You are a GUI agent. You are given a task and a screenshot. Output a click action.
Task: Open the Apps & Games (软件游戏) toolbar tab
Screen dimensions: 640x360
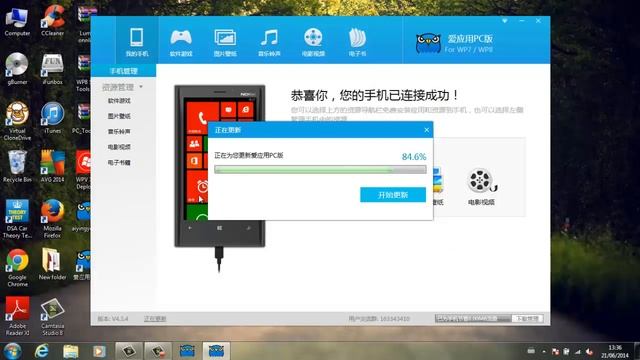pyautogui.click(x=181, y=42)
